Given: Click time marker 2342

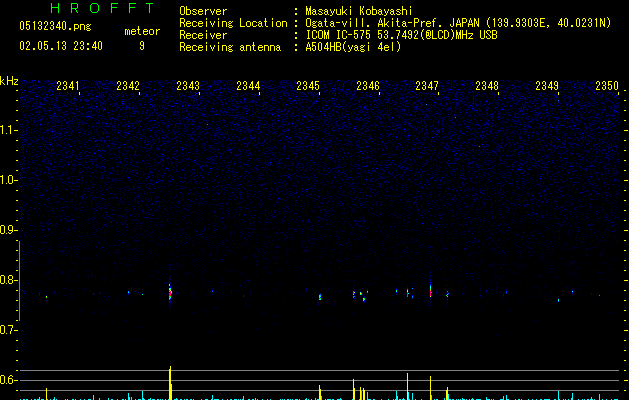Looking at the screenshot, I should click(128, 85).
